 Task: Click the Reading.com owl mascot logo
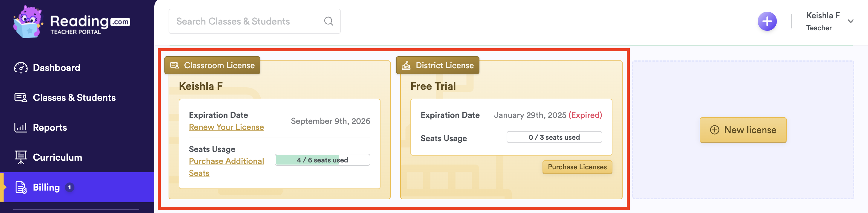pyautogui.click(x=28, y=22)
